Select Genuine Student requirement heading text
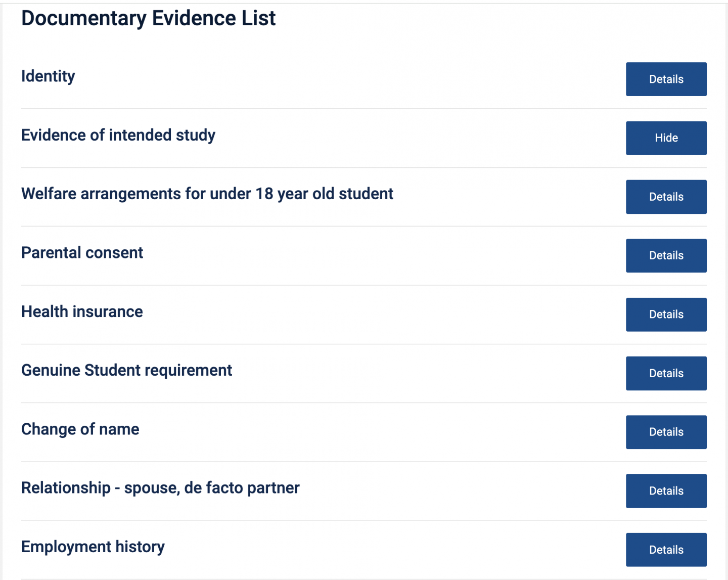The image size is (728, 580). (x=126, y=371)
